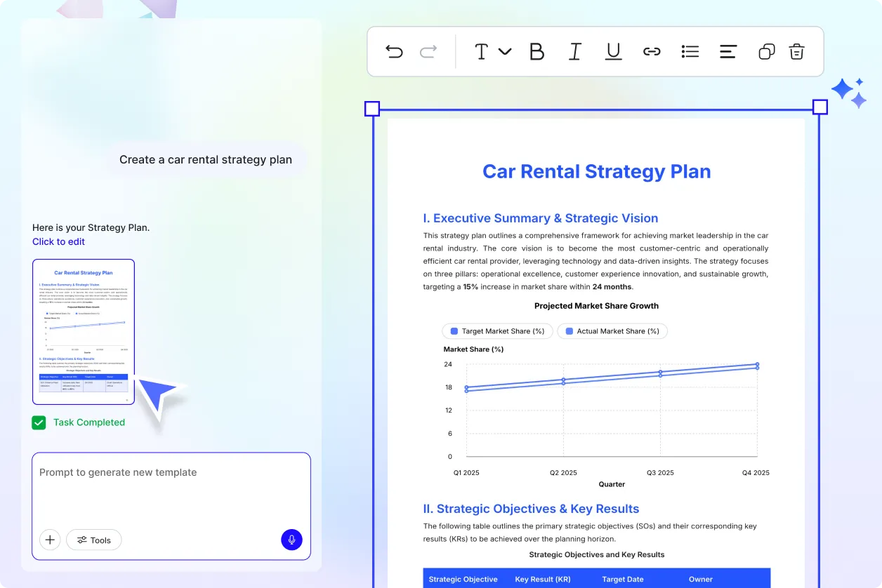Open the Car Rental Strategy Plan thumbnail
882x588 pixels.
coord(84,332)
